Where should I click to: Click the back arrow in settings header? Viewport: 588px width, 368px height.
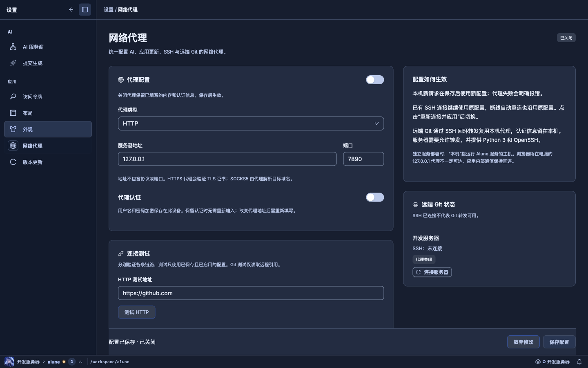coord(71,9)
